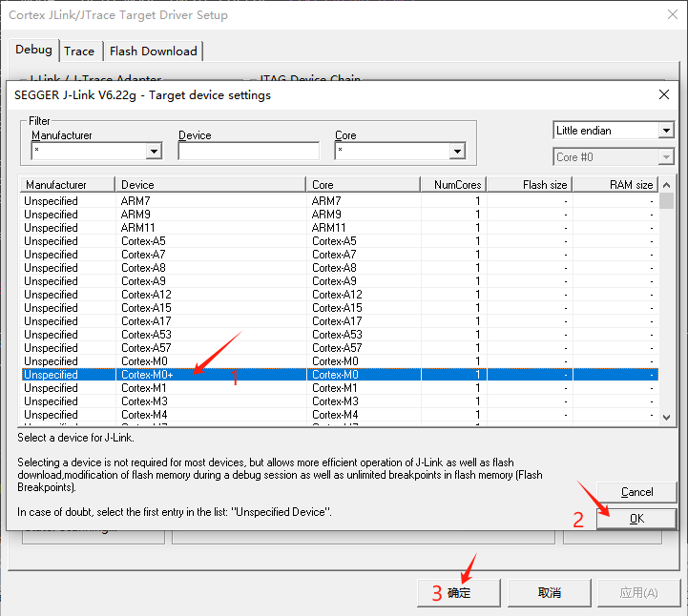Click Cancel in the target device dialog

click(636, 492)
